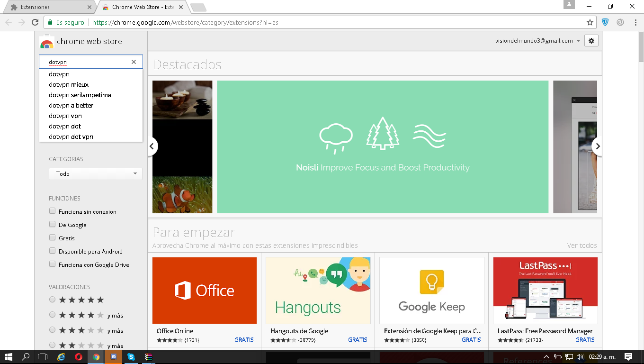Select four stars 'y más' rating

pyautogui.click(x=53, y=315)
